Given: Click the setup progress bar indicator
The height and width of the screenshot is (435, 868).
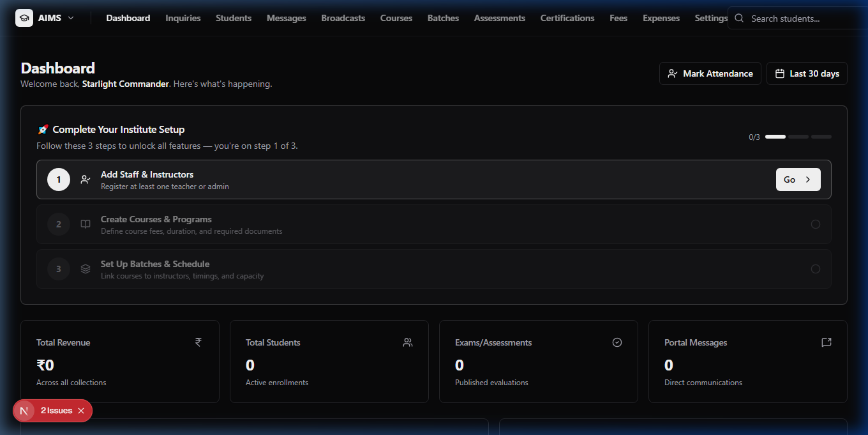Looking at the screenshot, I should pyautogui.click(x=798, y=137).
